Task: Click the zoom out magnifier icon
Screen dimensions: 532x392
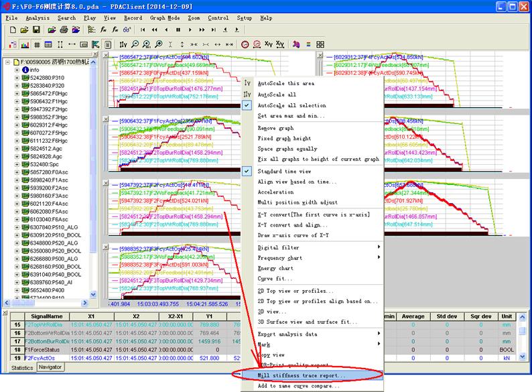Action: 135,44
